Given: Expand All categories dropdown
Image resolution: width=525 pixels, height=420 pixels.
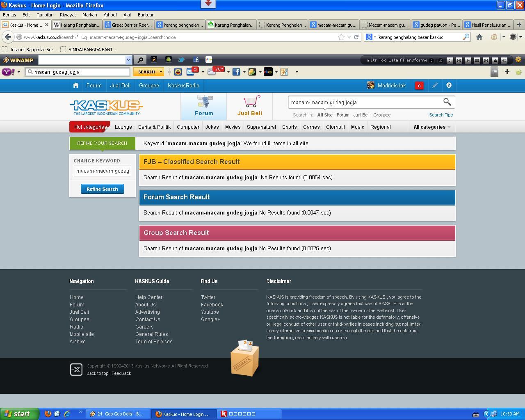Looking at the screenshot, I should point(432,127).
